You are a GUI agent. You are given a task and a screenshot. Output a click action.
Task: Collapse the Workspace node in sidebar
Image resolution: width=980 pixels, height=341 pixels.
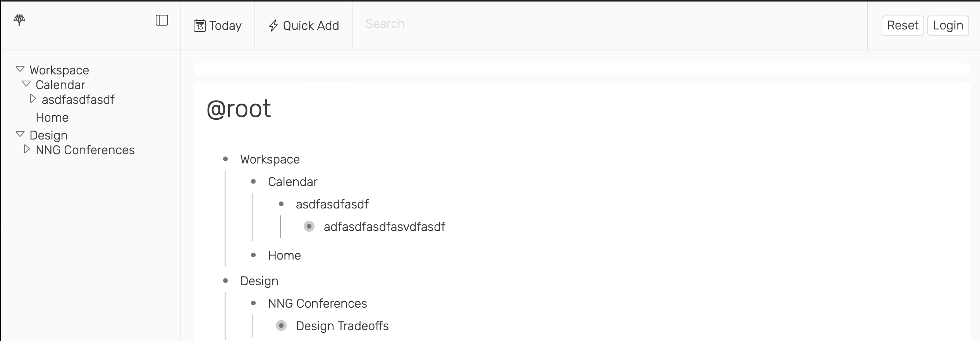click(x=20, y=69)
